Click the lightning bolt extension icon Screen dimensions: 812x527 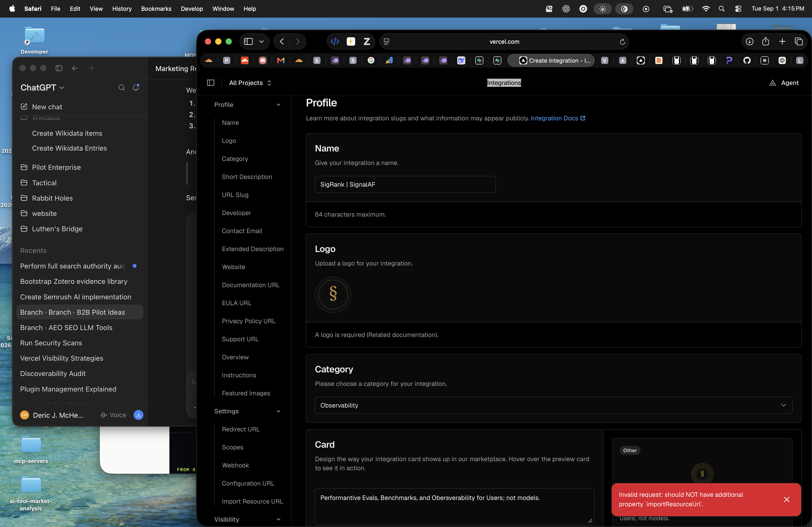click(351, 41)
